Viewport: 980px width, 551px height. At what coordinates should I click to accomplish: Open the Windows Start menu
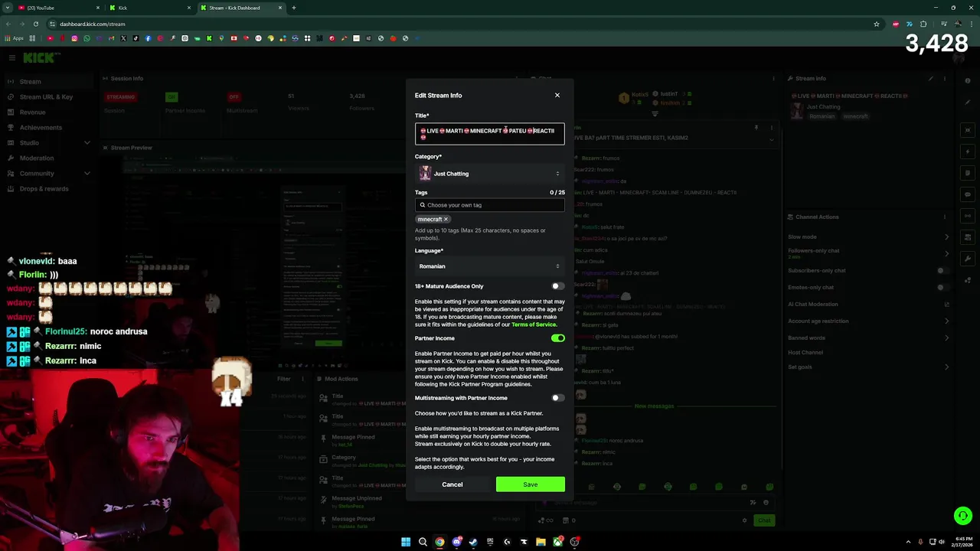click(x=406, y=542)
